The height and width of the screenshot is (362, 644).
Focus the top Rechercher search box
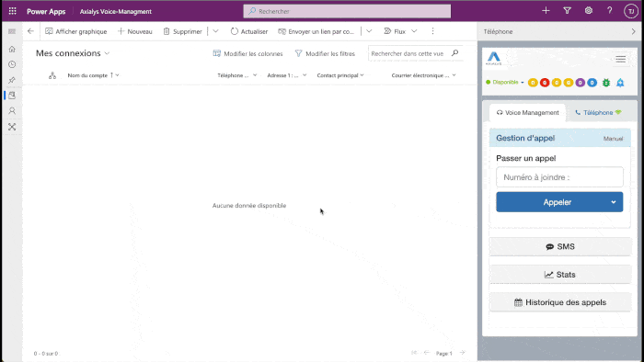[347, 11]
